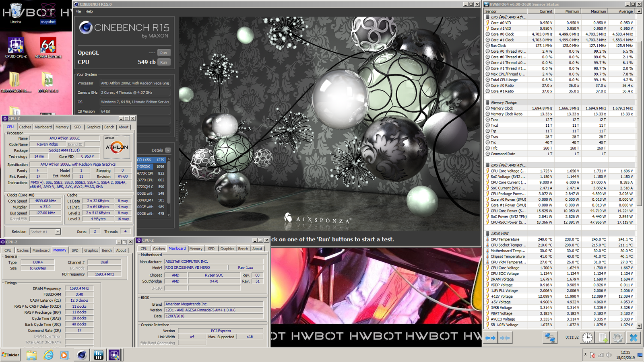Click the Cinebench icon in the taskbar
Image resolution: width=644 pixels, height=362 pixels.
[x=82, y=355]
